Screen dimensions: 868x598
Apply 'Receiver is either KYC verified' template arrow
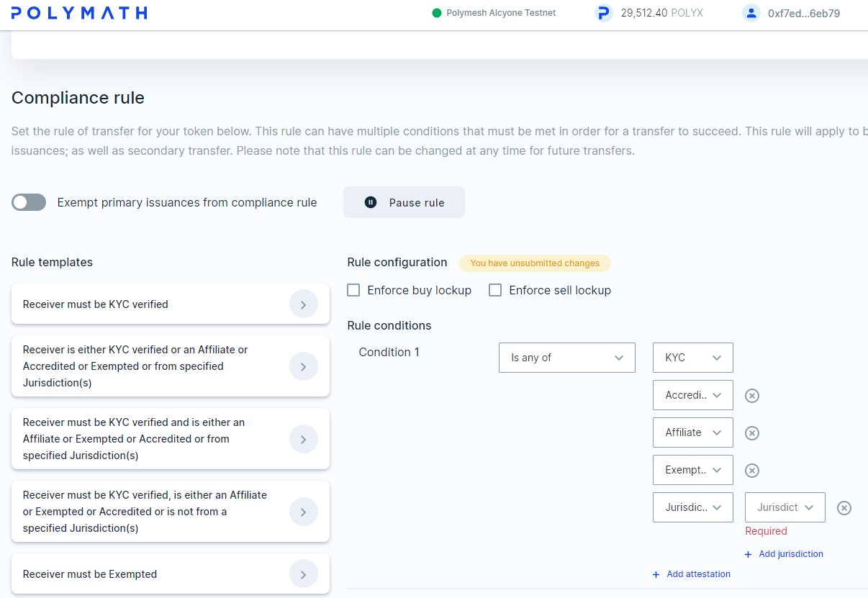tap(304, 366)
